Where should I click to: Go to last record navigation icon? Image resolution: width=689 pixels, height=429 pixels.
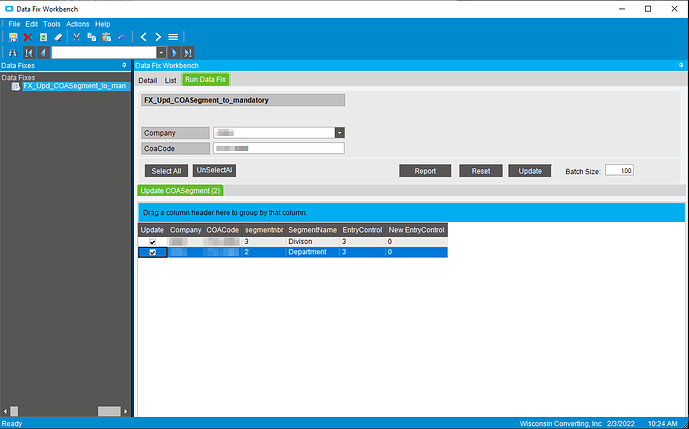point(188,53)
